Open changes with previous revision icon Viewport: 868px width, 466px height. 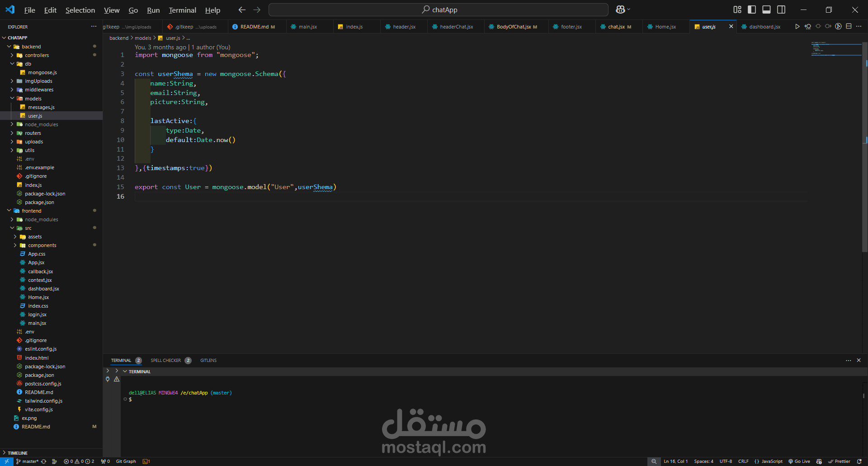[808, 27]
